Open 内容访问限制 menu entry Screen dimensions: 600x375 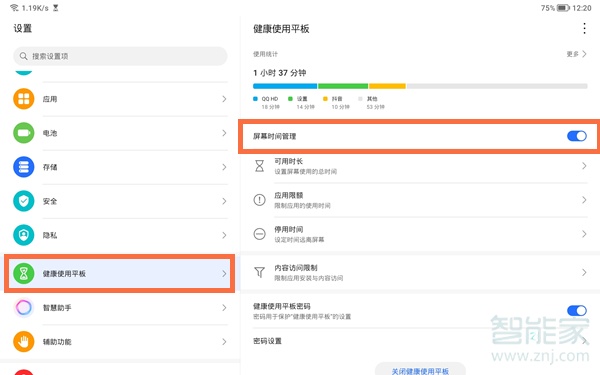tap(420, 272)
